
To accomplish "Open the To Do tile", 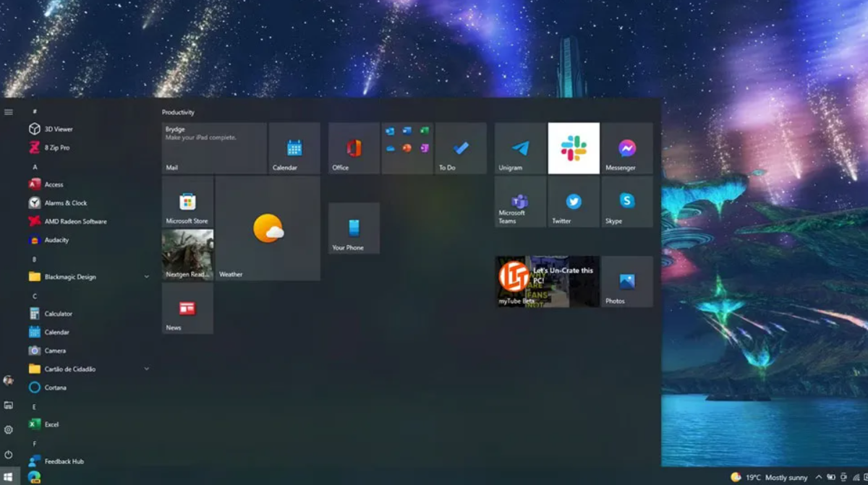I will coord(461,148).
